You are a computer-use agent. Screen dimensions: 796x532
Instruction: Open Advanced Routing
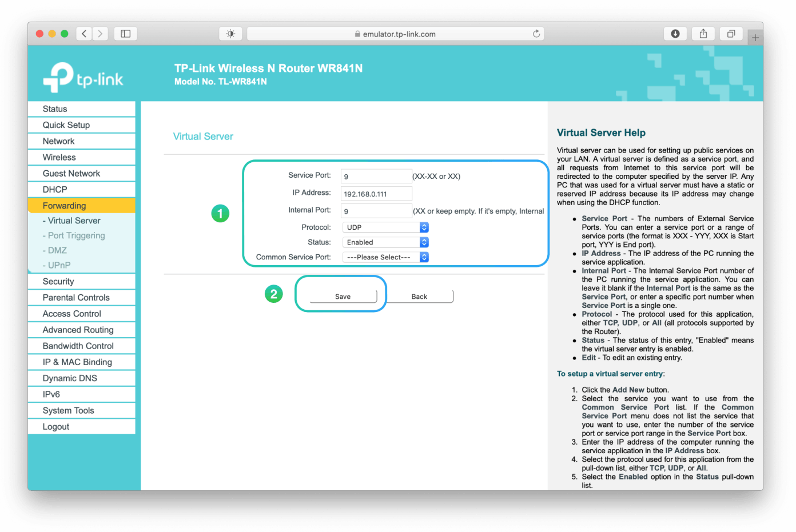(81, 330)
